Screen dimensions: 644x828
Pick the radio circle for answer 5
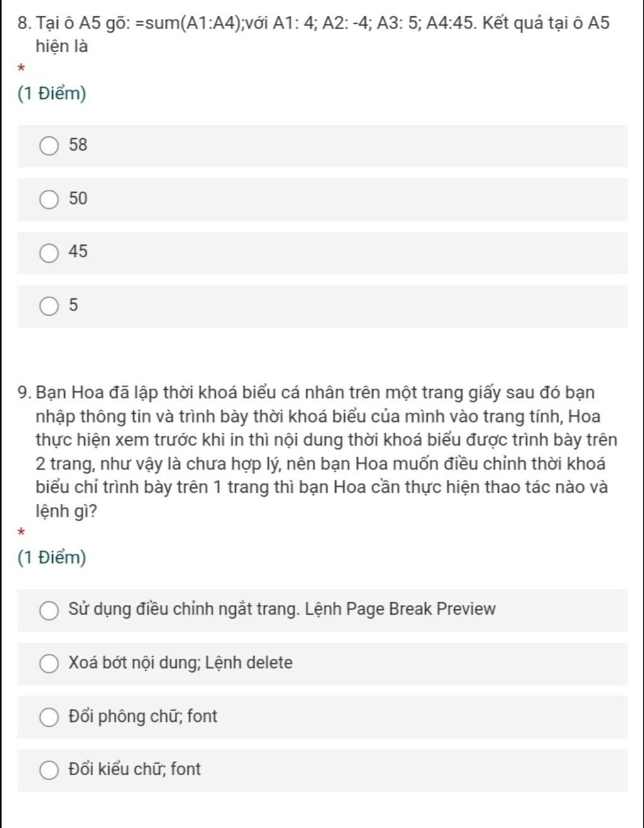click(x=49, y=306)
